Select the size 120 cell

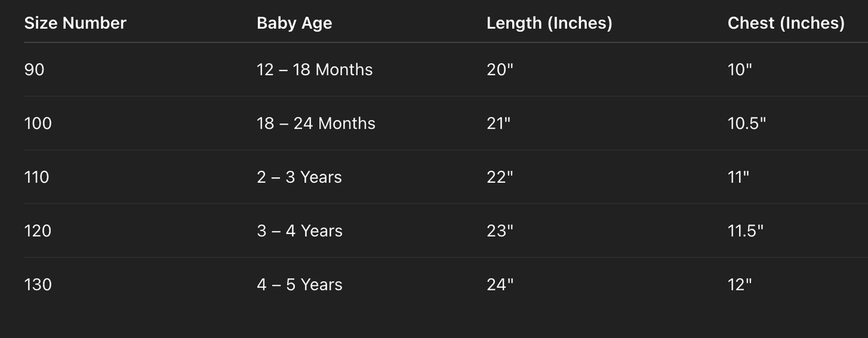click(x=38, y=231)
